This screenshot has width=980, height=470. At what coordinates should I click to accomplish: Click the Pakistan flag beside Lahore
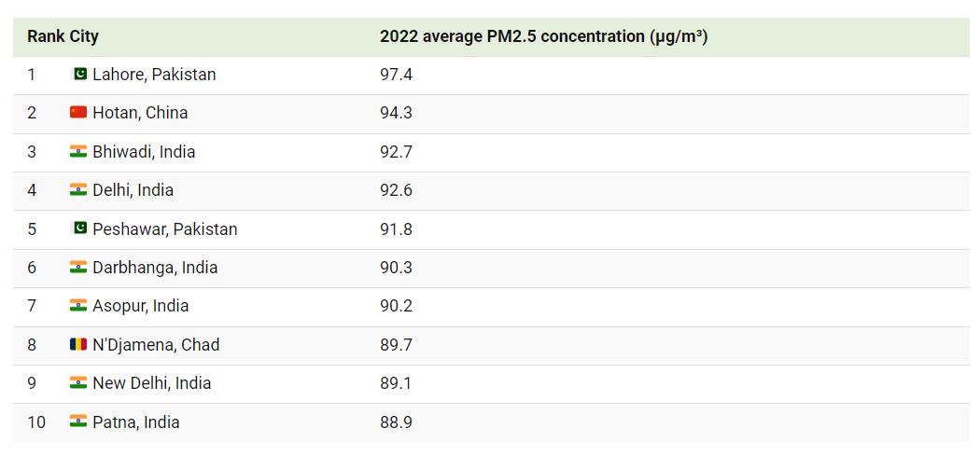pyautogui.click(x=80, y=75)
